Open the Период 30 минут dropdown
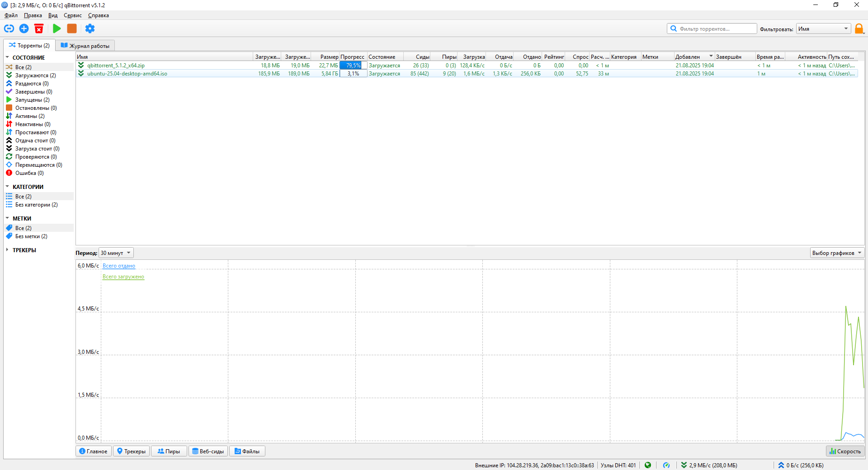868x470 pixels. coord(116,253)
